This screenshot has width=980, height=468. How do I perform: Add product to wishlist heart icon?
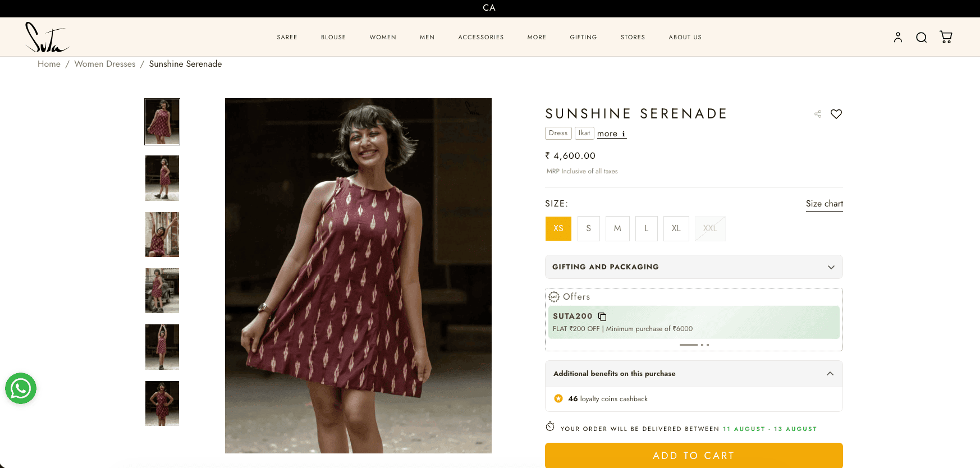click(x=836, y=114)
